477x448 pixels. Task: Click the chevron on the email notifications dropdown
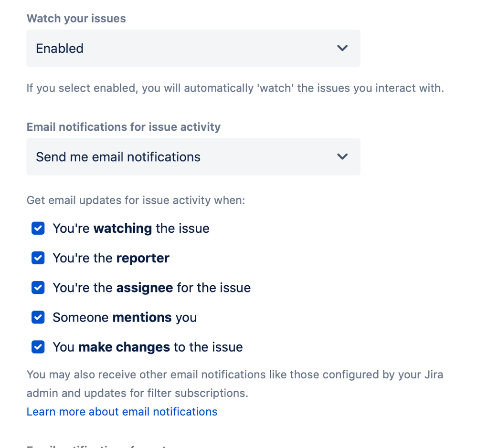[x=342, y=156]
